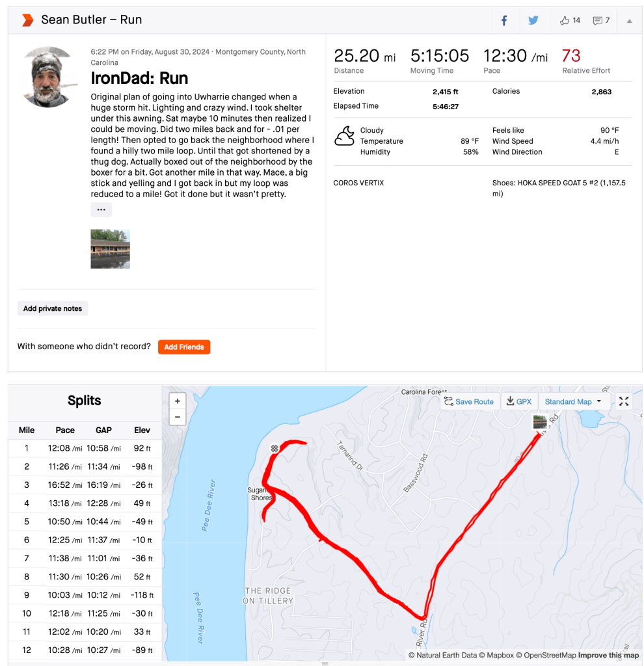Share activity on Twitter

click(533, 20)
